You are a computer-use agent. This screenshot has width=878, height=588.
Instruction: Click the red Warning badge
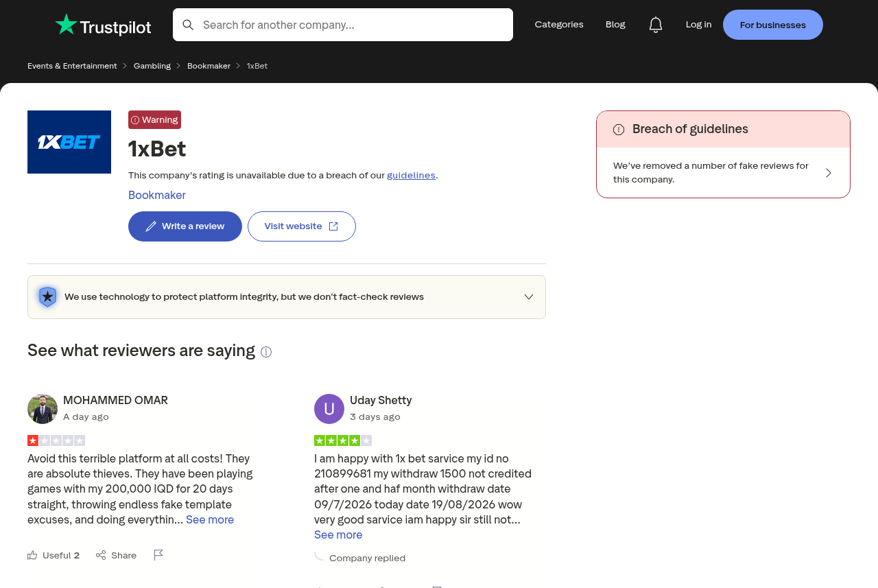(154, 119)
